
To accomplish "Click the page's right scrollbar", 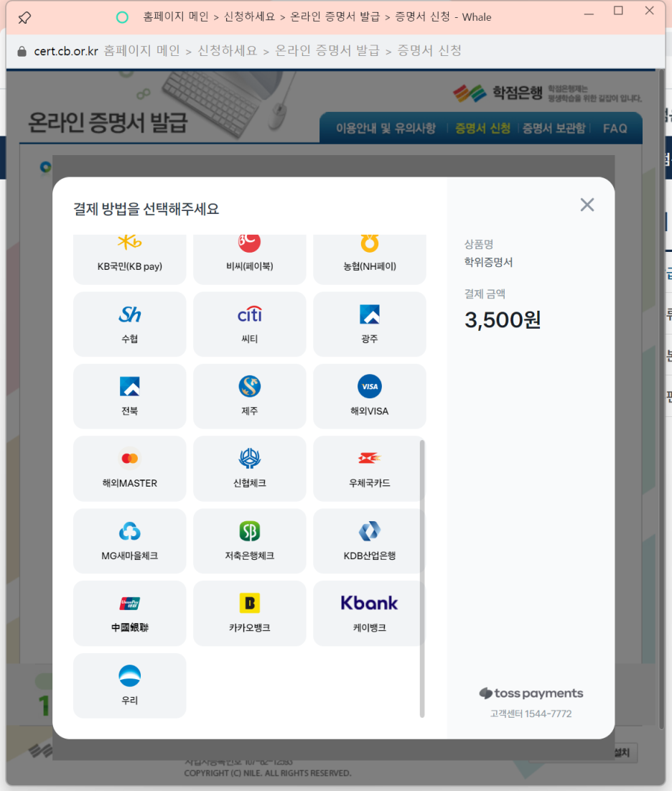I will (x=661, y=398).
